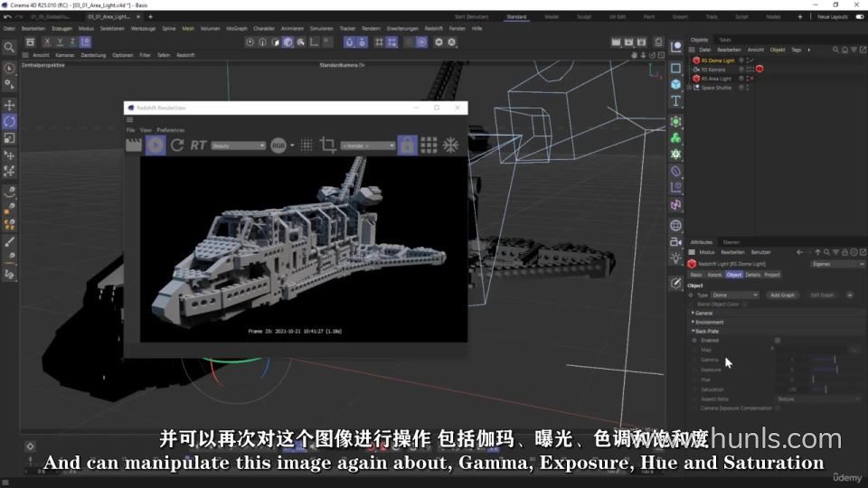
Task: Click the search magnifier icon at top left
Action: (x=9, y=48)
